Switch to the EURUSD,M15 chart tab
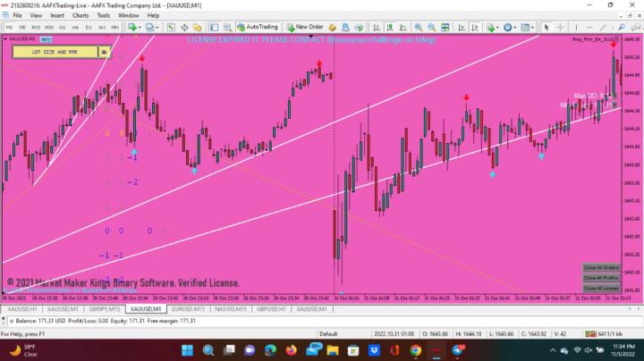Viewport: 644px width, 361px height. click(188, 309)
